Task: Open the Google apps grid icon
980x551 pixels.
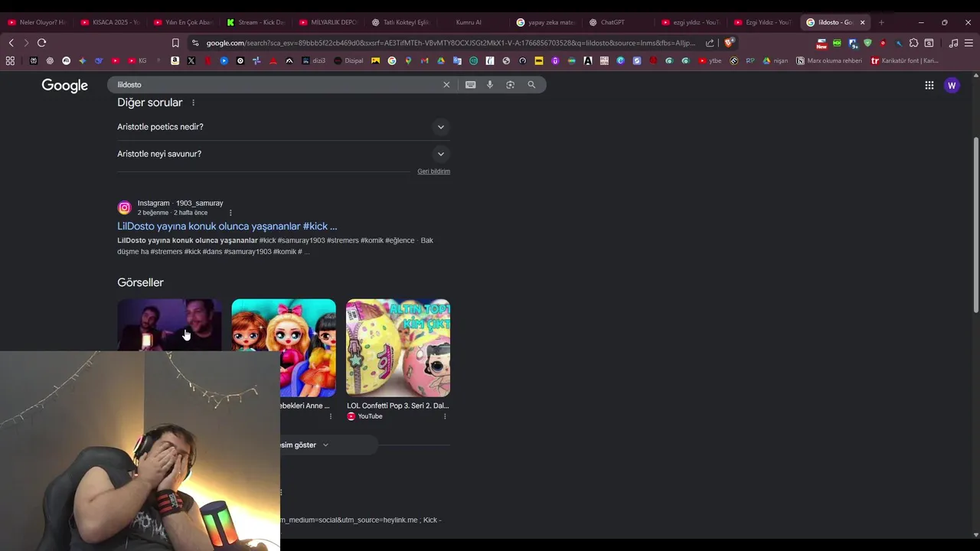Action: [x=929, y=85]
